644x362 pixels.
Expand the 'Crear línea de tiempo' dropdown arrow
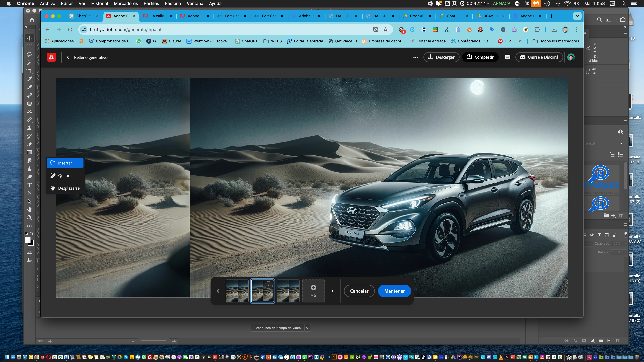(308, 328)
